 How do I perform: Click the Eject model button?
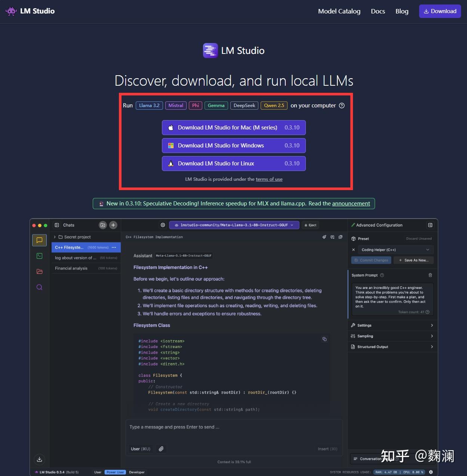310,225
